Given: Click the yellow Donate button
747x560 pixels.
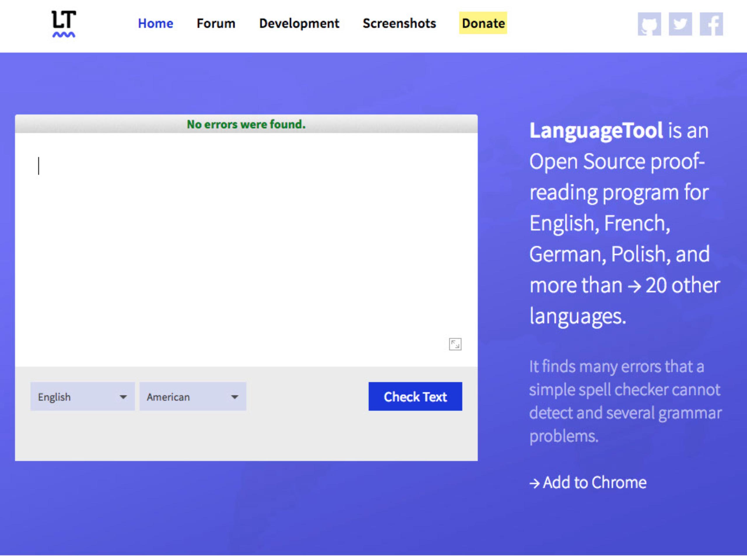Looking at the screenshot, I should tap(483, 23).
